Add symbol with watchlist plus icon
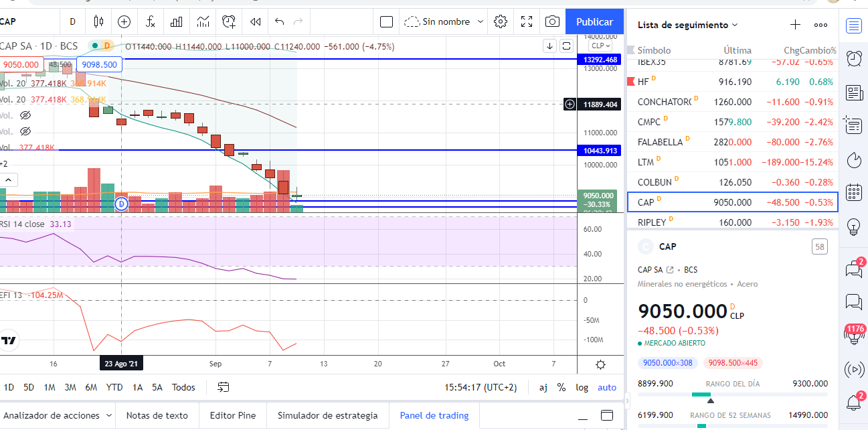The image size is (868, 430). coord(795,25)
